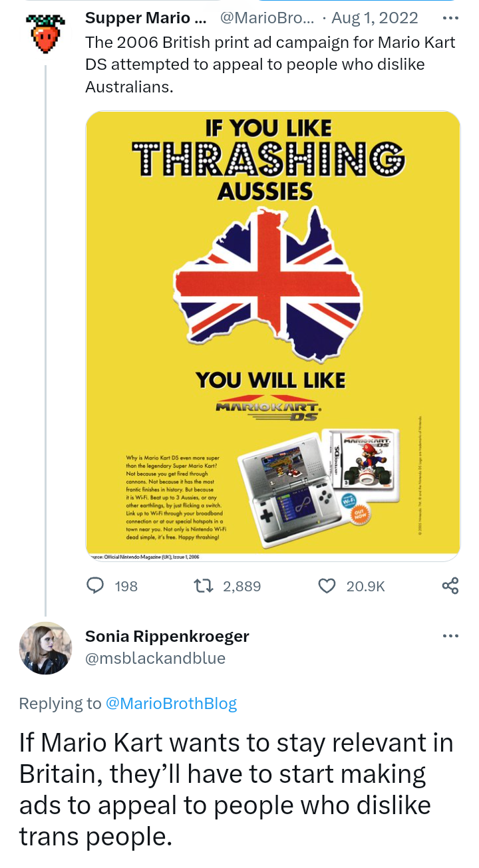The image size is (479, 868).
Task: Open Sonia's reply text about staying relevant
Action: (x=236, y=790)
